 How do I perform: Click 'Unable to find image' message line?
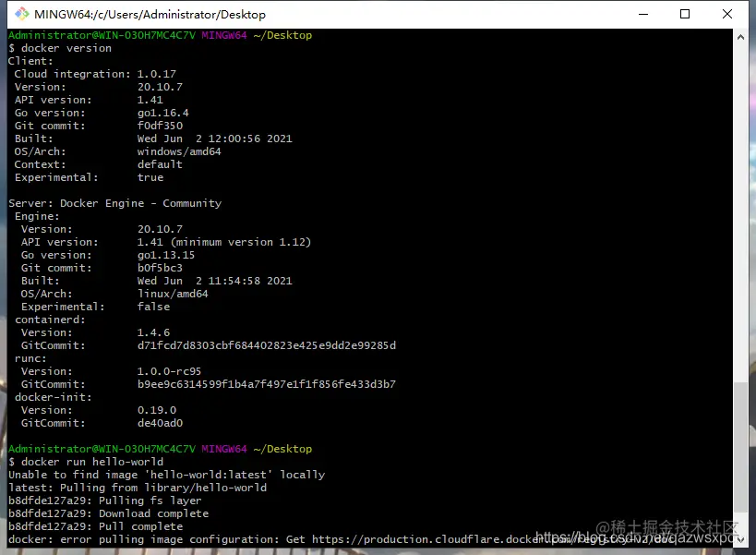click(x=166, y=475)
